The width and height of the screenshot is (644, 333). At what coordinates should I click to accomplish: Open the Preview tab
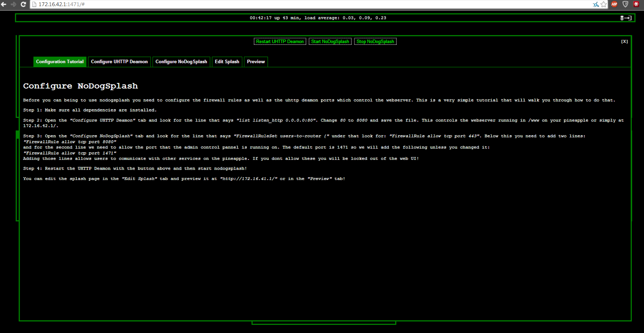(x=256, y=62)
